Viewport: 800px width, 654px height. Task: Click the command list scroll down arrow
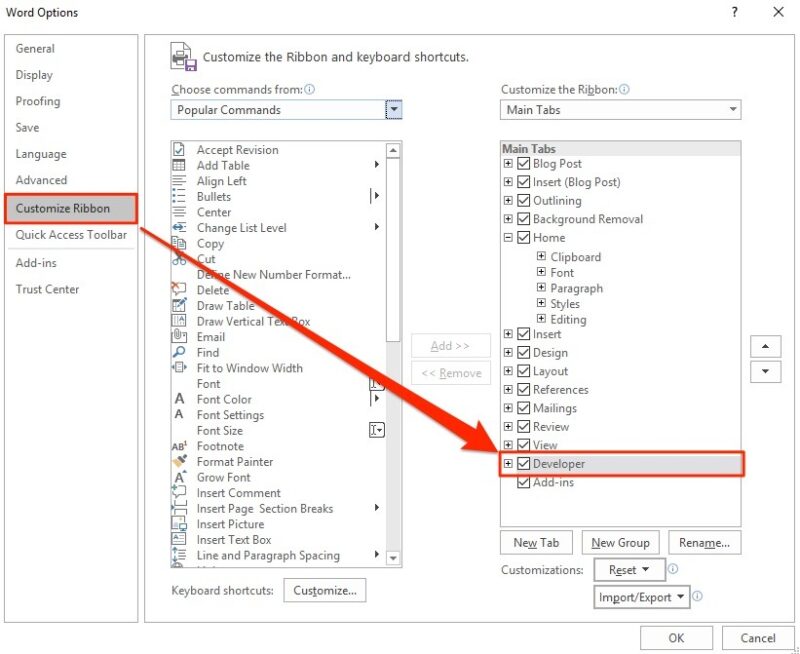pos(393,558)
